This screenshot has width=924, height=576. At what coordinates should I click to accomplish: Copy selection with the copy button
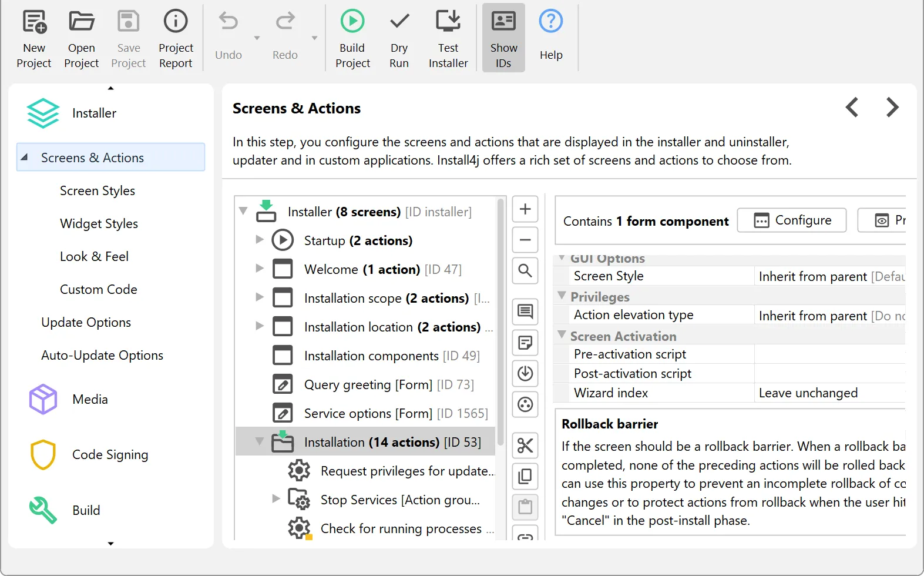pyautogui.click(x=525, y=476)
